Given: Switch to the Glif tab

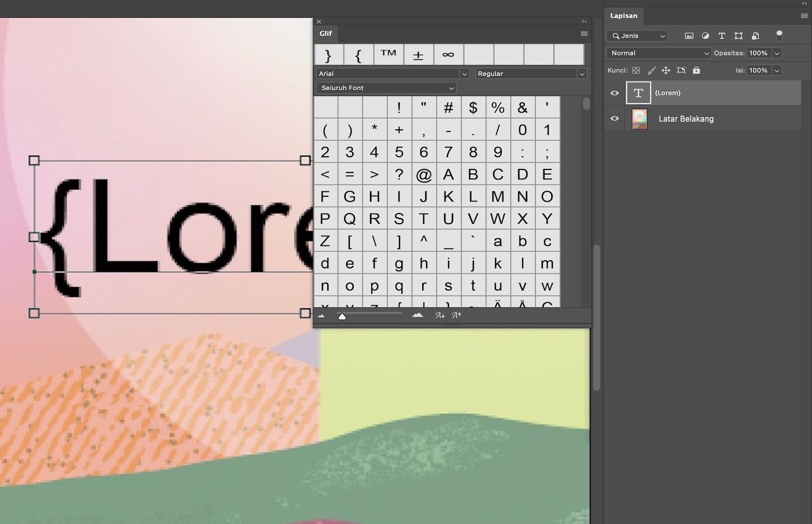Looking at the screenshot, I should coord(325,33).
